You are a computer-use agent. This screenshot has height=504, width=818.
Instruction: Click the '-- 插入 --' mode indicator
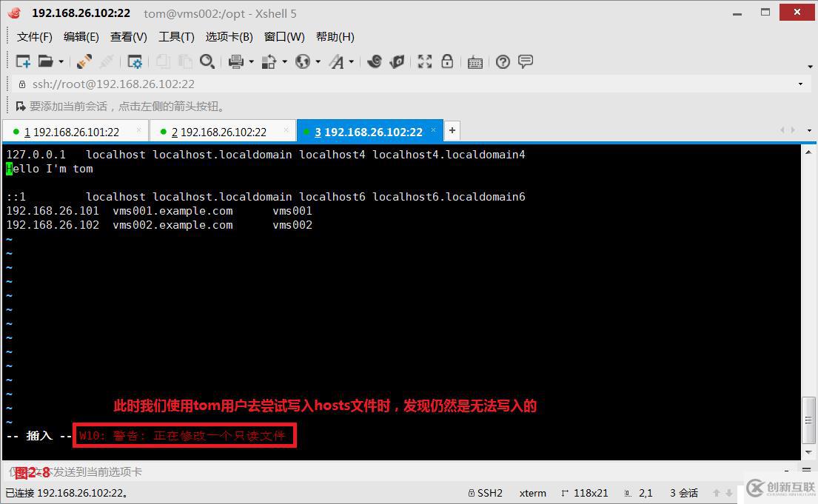(39, 436)
